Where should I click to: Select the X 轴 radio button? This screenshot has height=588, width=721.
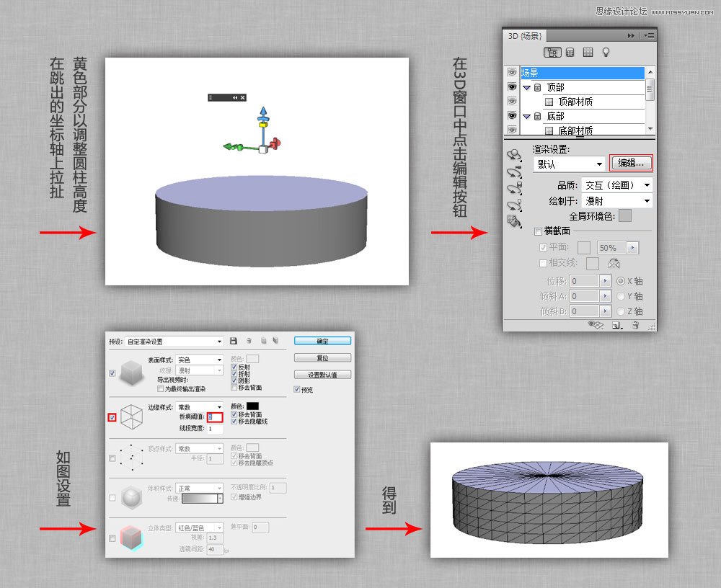point(620,281)
